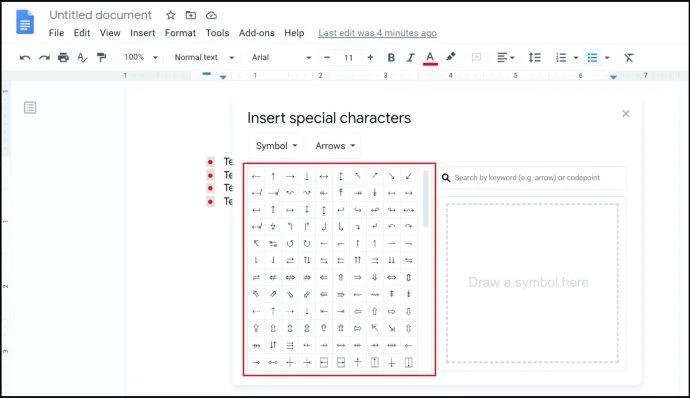
Task: Click the 'Draw a symbol here' area
Action: click(532, 283)
